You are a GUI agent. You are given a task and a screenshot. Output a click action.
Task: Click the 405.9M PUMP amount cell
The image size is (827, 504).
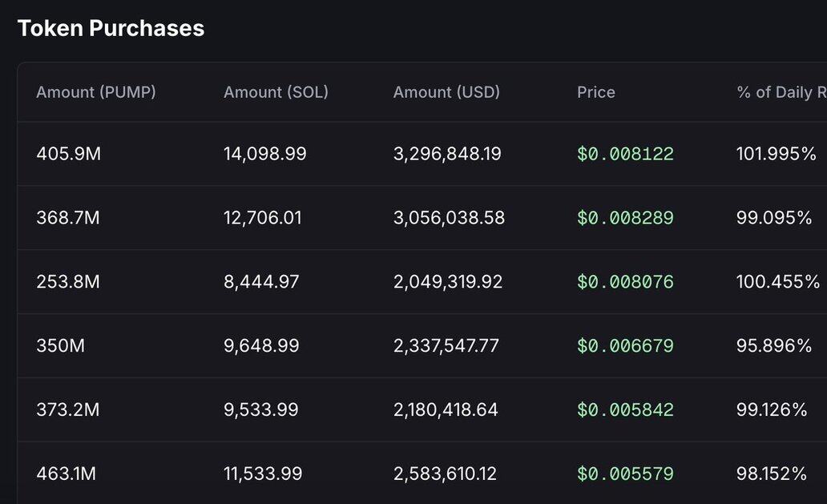(69, 154)
